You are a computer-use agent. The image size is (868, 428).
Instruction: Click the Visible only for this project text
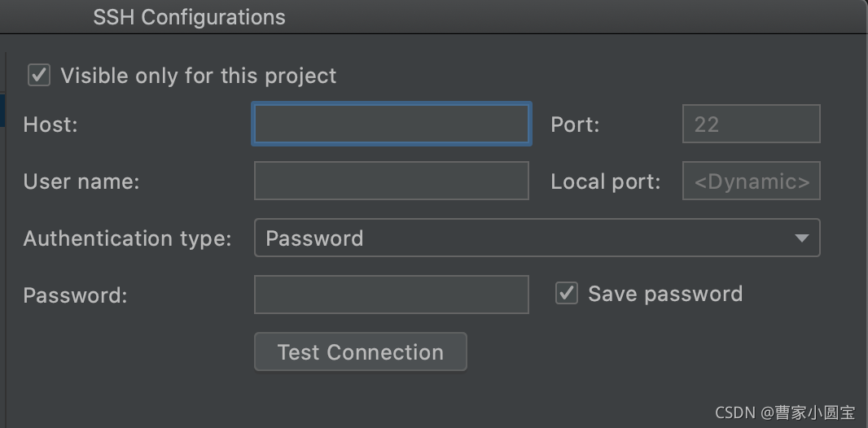[198, 76]
